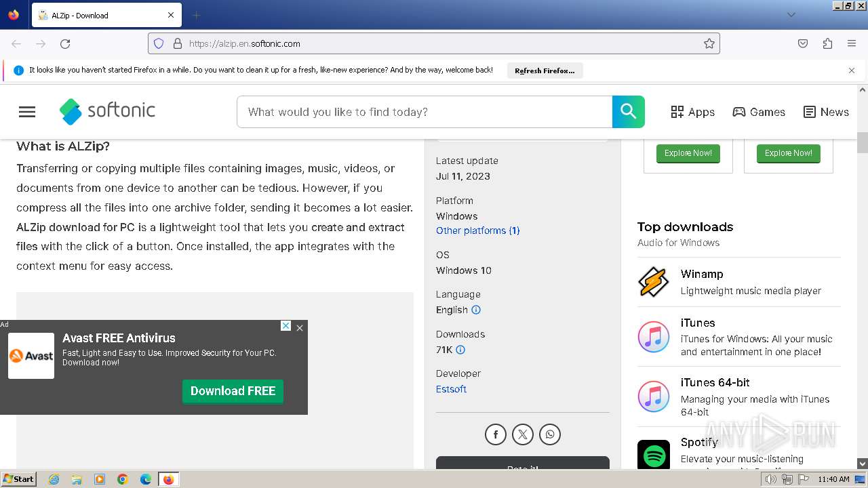Click the right Explore Now! button
The height and width of the screenshot is (488, 868).
[x=789, y=153]
